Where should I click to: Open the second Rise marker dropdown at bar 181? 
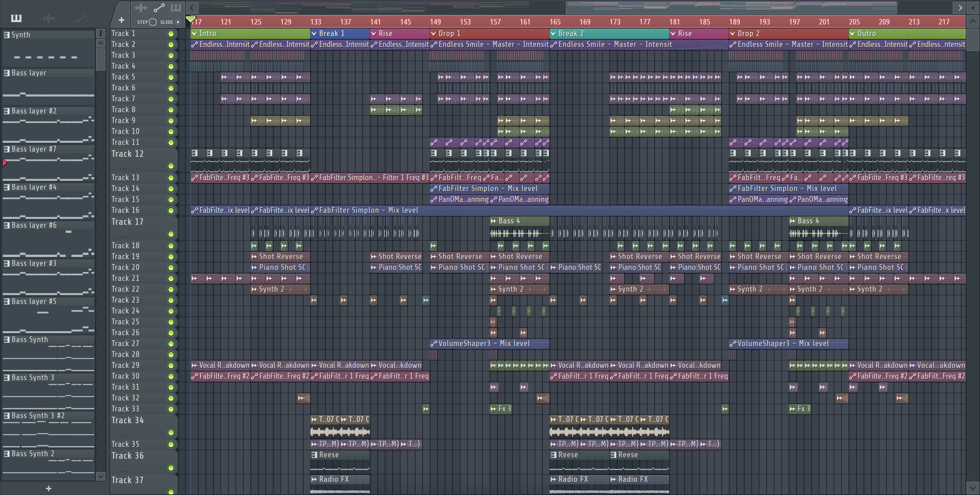click(x=673, y=34)
